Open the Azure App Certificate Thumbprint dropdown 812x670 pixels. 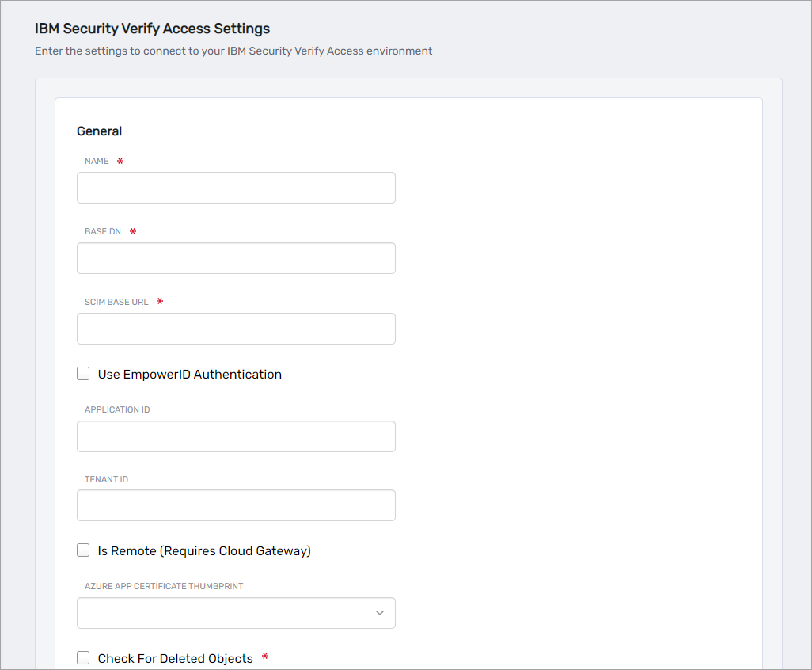[x=236, y=613]
